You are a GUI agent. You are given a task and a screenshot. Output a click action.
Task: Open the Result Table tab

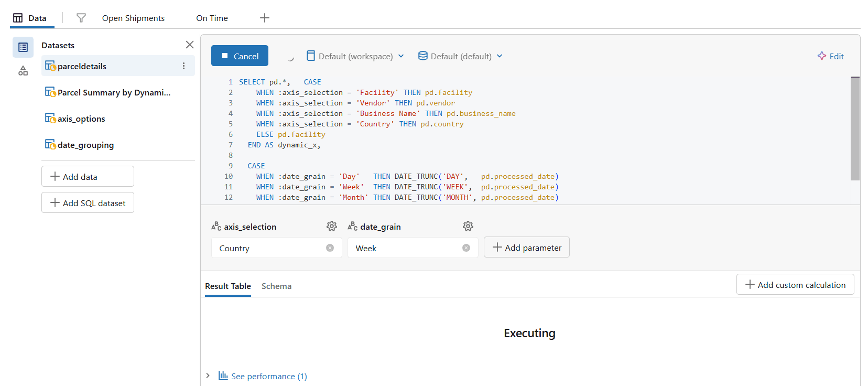coord(228,286)
